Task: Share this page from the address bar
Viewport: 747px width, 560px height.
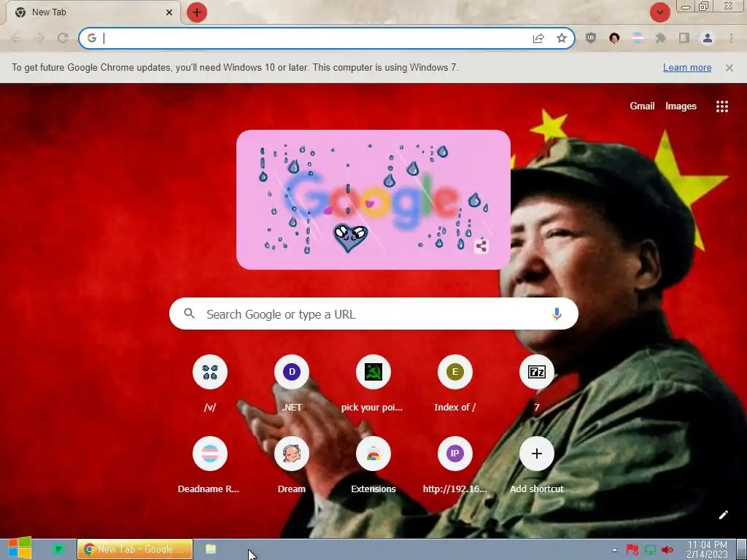Action: click(538, 38)
